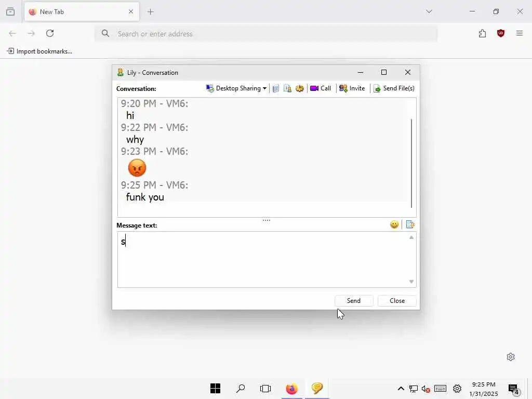Viewport: 532px width, 399px height.
Task: Click the conversation history document icon
Action: (x=276, y=88)
